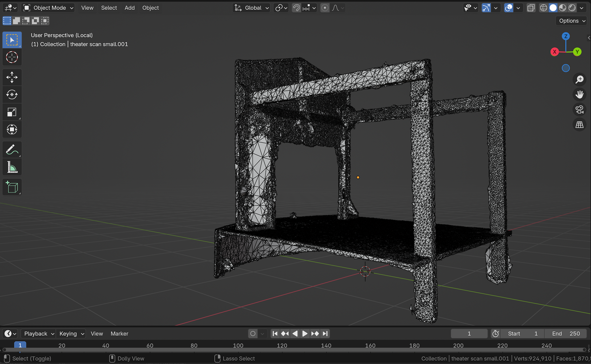The height and width of the screenshot is (364, 591).
Task: Pick the Scale tool
Action: tap(12, 112)
